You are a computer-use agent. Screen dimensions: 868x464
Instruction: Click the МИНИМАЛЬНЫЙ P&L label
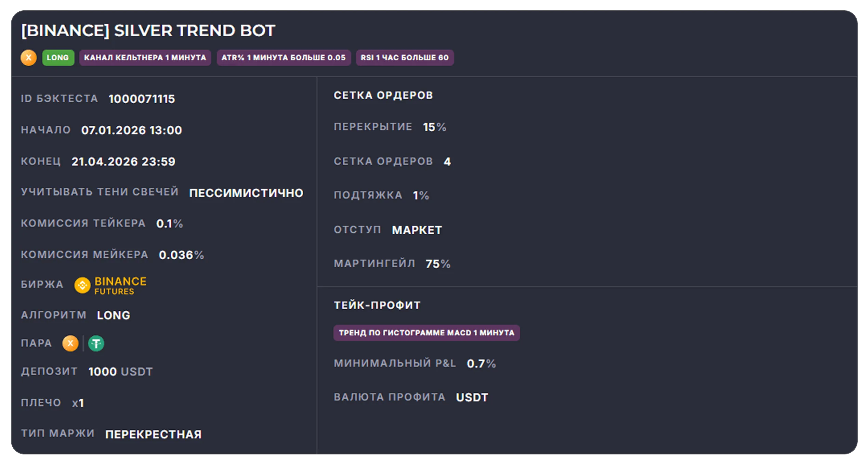click(x=395, y=363)
